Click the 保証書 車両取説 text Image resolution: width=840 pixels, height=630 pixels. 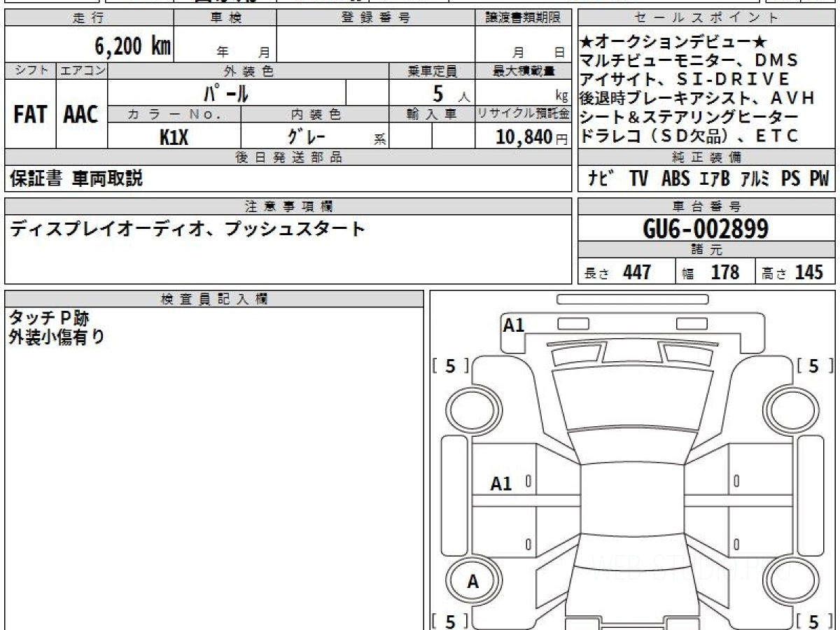76,179
